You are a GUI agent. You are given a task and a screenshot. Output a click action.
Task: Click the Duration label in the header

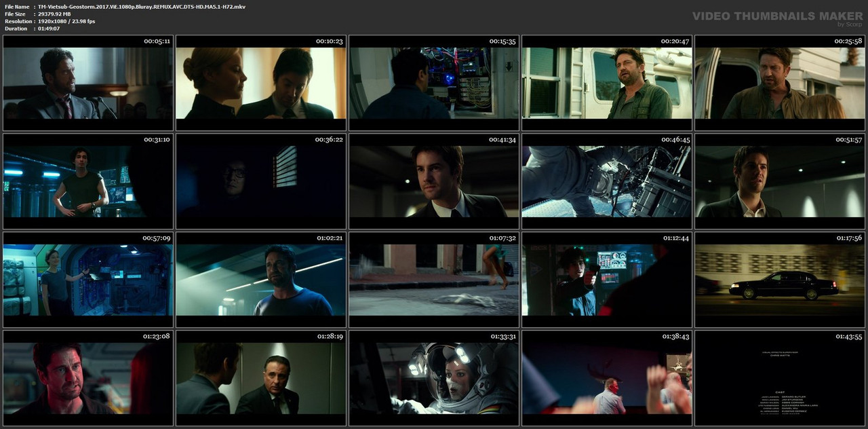coord(16,29)
